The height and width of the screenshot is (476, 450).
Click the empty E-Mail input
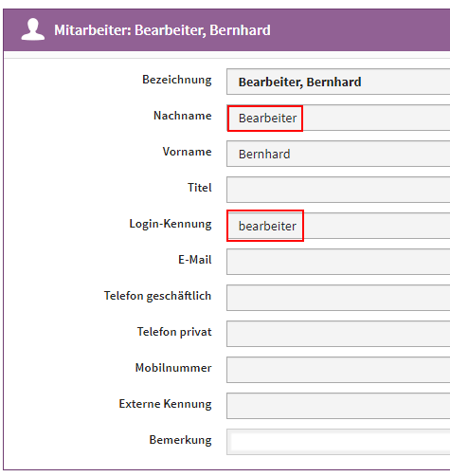[338, 262]
